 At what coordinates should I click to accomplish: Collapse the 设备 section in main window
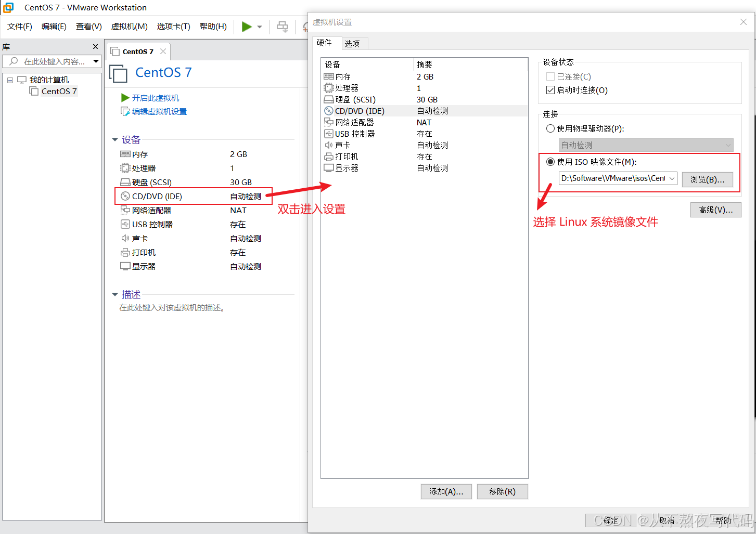115,140
